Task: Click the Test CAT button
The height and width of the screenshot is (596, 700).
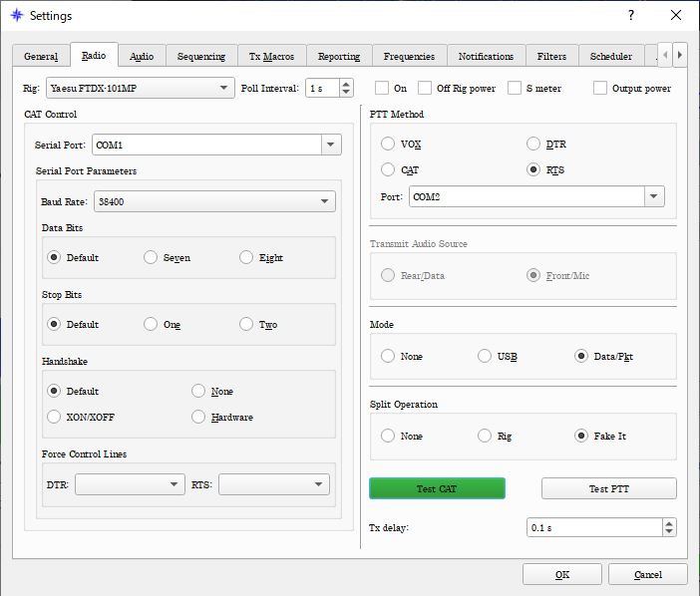Action: tap(437, 488)
